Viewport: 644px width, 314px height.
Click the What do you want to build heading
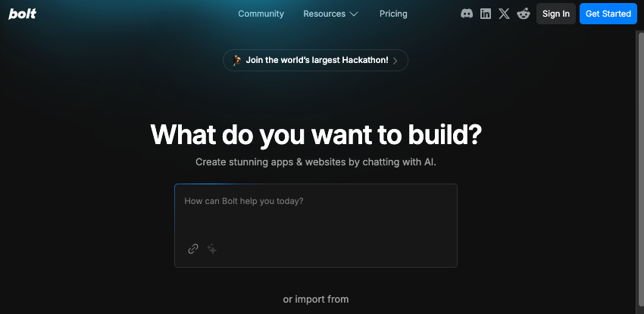point(315,135)
